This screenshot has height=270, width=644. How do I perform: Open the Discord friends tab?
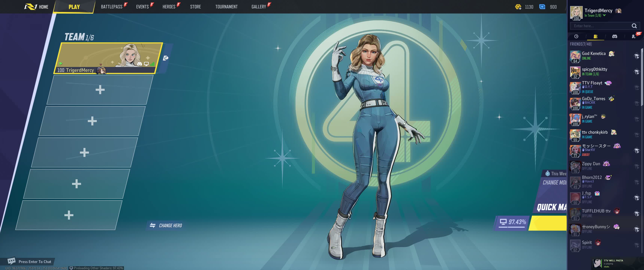[x=614, y=37]
